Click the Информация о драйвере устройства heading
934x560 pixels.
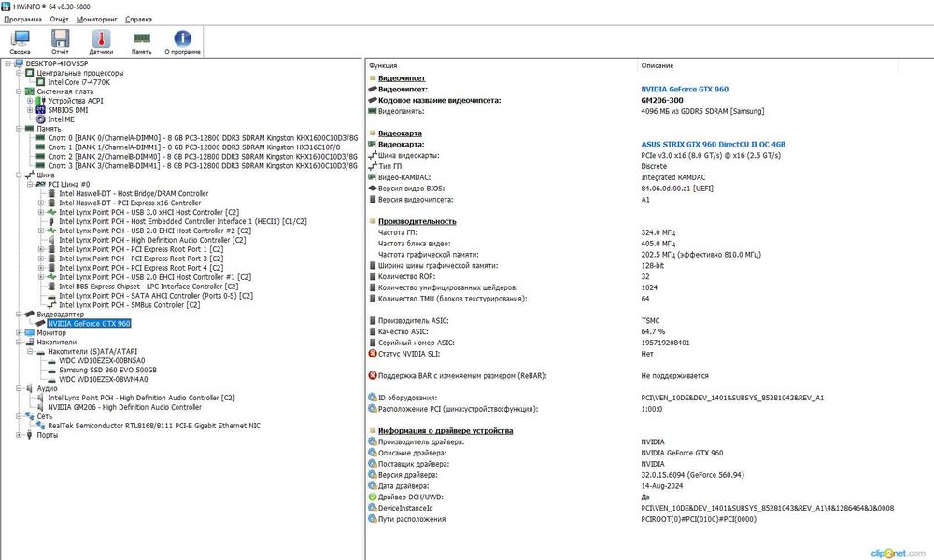coord(446,431)
